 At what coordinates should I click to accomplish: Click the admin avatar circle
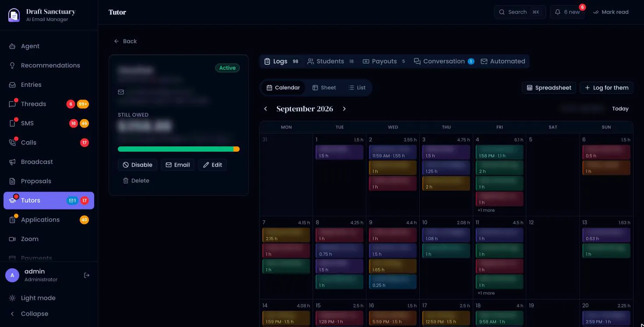12,275
